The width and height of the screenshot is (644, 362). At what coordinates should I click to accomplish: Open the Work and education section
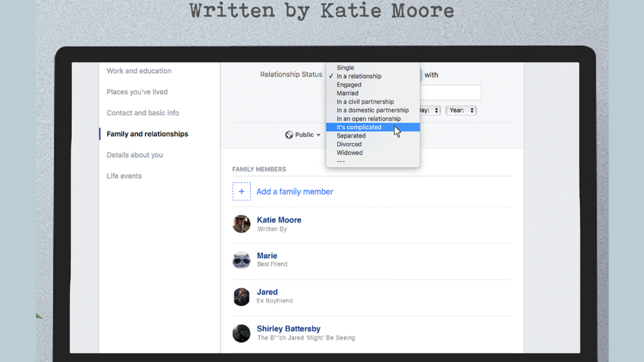click(139, 71)
